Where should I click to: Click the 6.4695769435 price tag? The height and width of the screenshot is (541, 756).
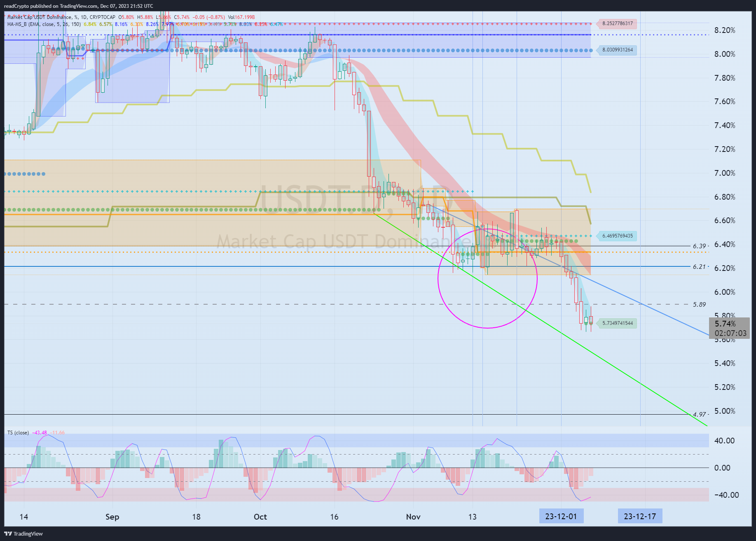[x=617, y=236]
